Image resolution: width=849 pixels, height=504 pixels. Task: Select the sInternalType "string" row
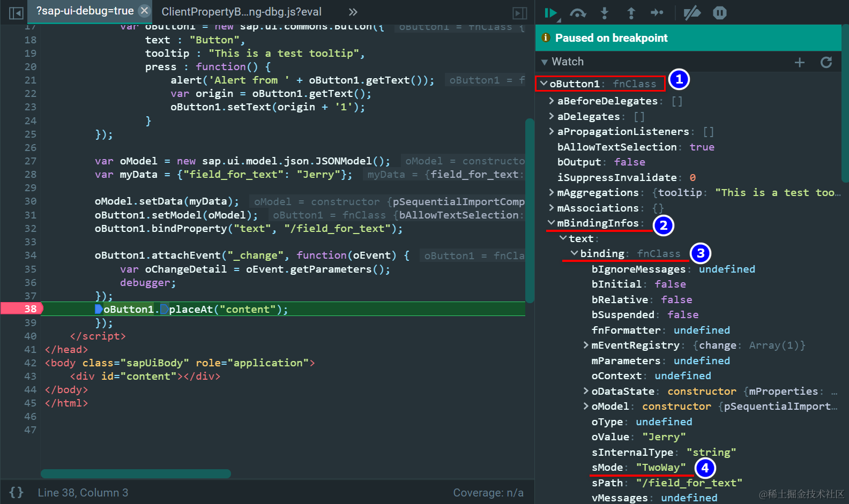pos(664,453)
